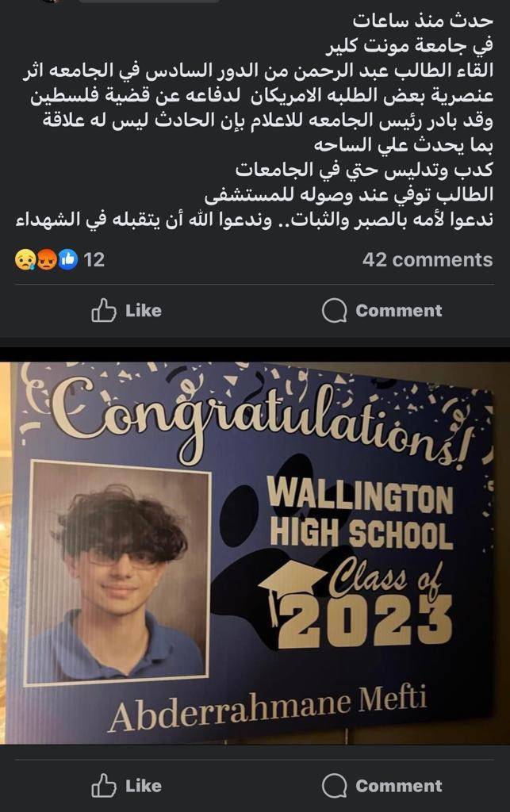Image resolution: width=510 pixels, height=812 pixels.
Task: Click the angry-face reaction emoji
Action: pyautogui.click(x=47, y=259)
